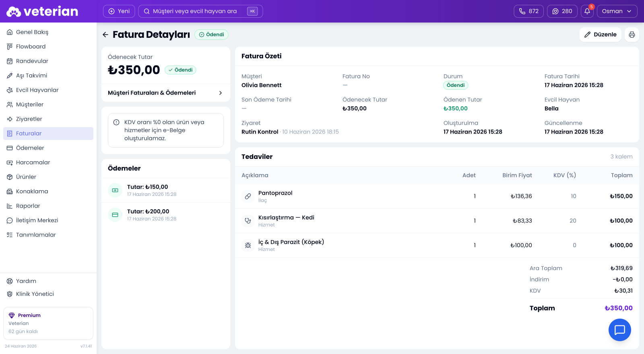This screenshot has width=644, height=354.
Task: Select the ₺200,00 payment entry
Action: coord(166,215)
